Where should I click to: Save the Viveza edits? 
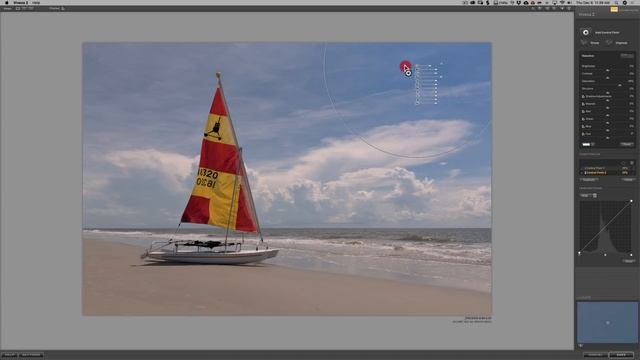click(x=622, y=355)
